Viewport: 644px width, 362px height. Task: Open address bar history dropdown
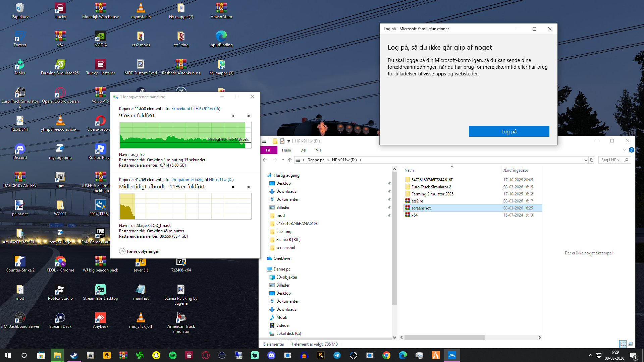586,160
